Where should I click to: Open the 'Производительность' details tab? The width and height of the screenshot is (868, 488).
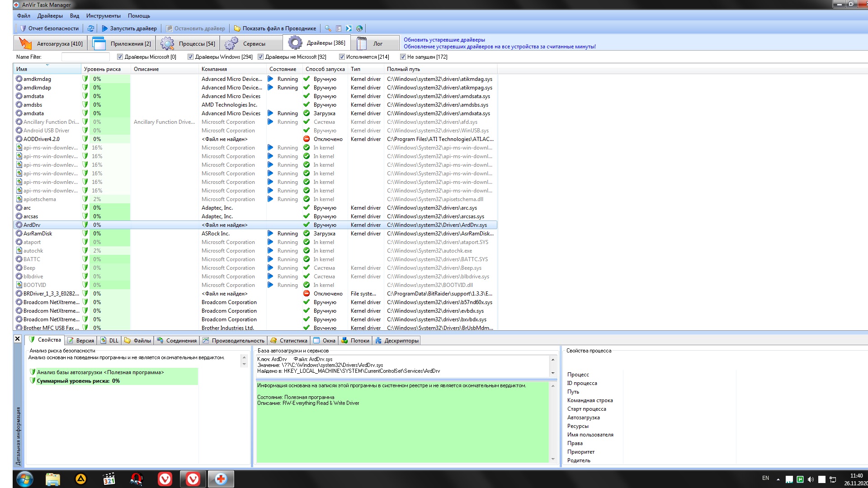237,341
